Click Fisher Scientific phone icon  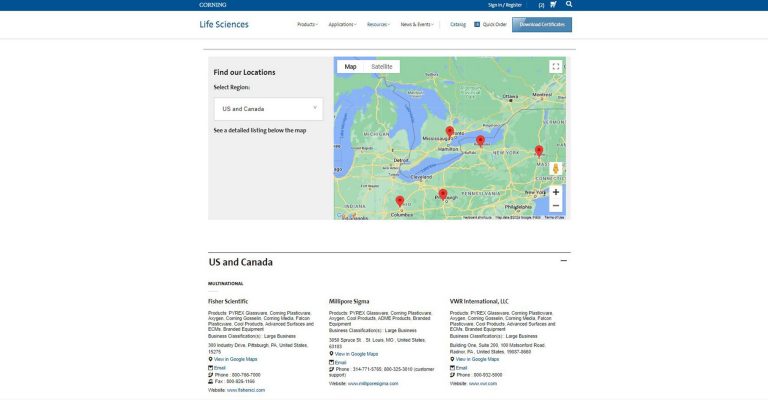click(x=210, y=375)
